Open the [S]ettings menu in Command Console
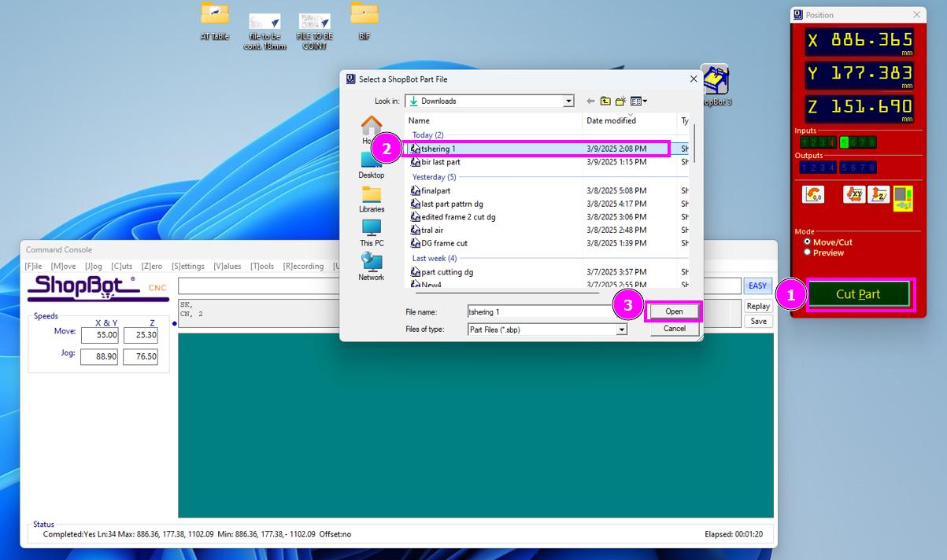The height and width of the screenshot is (560, 947). click(x=188, y=267)
